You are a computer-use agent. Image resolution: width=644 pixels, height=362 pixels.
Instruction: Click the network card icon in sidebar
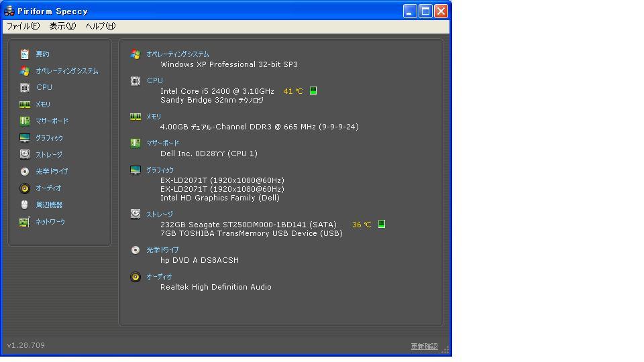(x=25, y=222)
